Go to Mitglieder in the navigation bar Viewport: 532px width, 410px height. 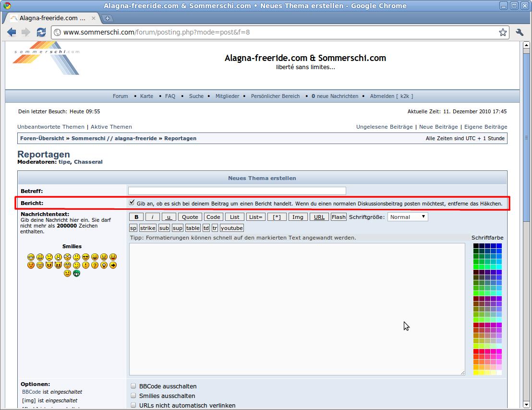[227, 96]
